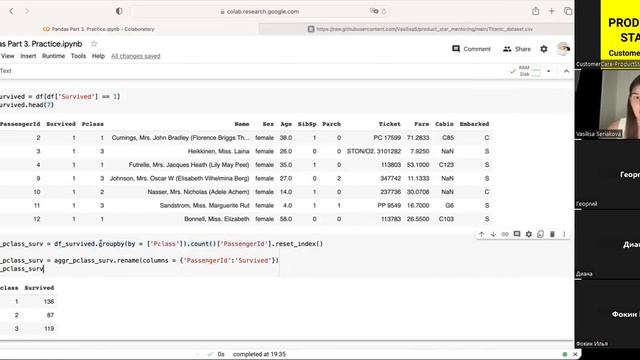The width and height of the screenshot is (640, 360).
Task: Click 'Nasser, Mrs. Nicholas (Adele Achem)' cell
Action: (x=198, y=192)
